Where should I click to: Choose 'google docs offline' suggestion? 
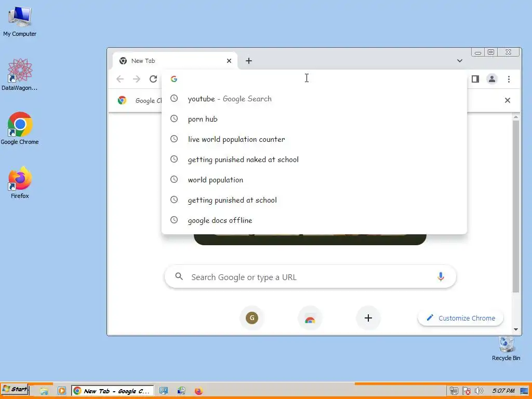314,220
